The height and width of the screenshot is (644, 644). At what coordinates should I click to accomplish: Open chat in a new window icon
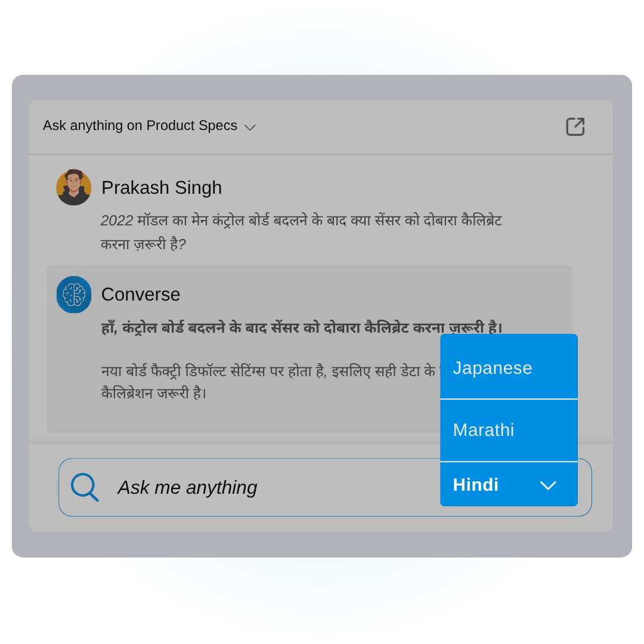[575, 126]
